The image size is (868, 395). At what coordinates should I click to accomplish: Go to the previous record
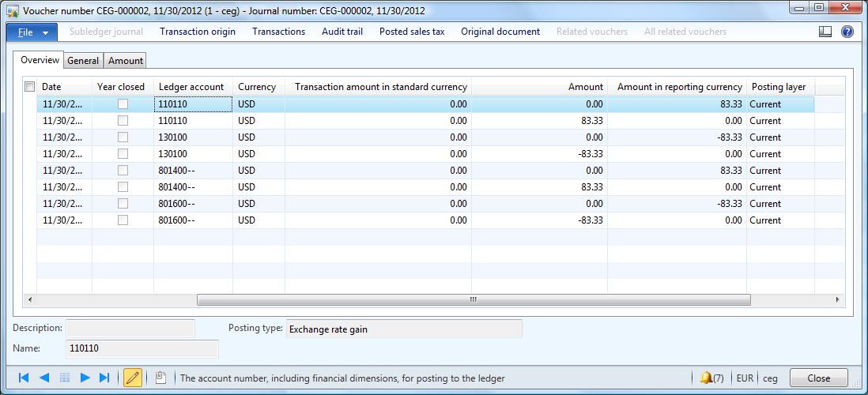coord(44,378)
